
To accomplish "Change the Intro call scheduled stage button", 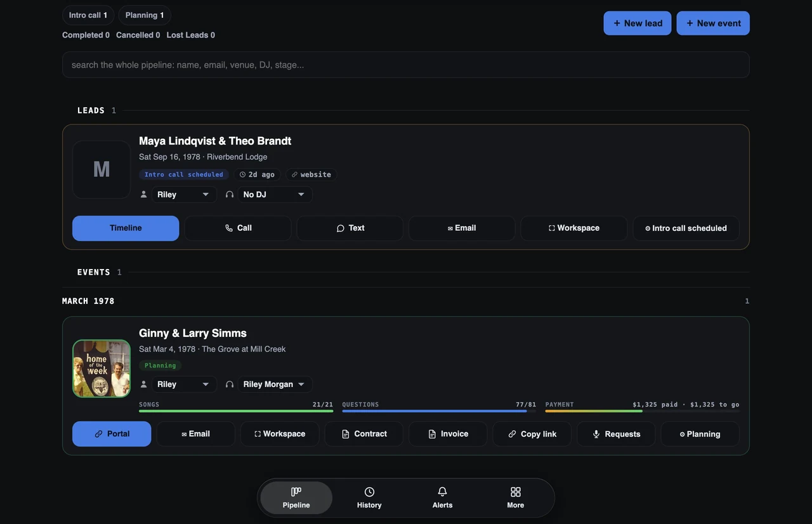I will [686, 228].
